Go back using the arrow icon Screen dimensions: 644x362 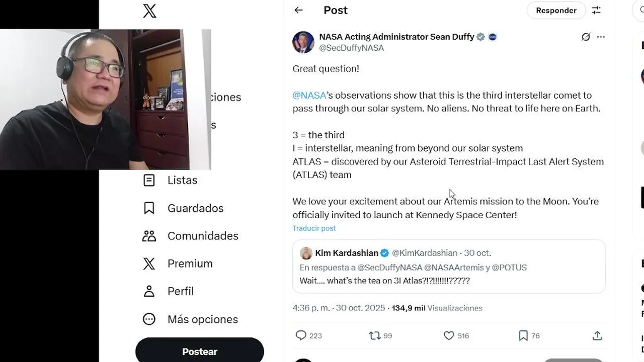(x=298, y=10)
